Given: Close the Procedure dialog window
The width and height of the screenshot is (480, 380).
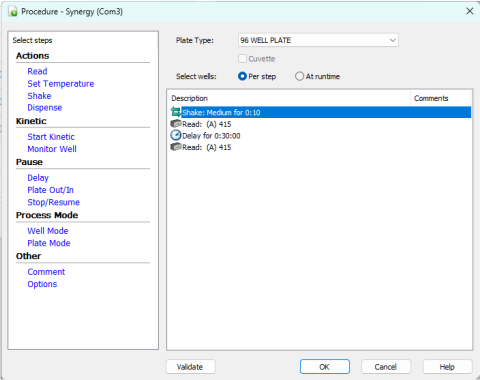Looking at the screenshot, I should click(469, 11).
